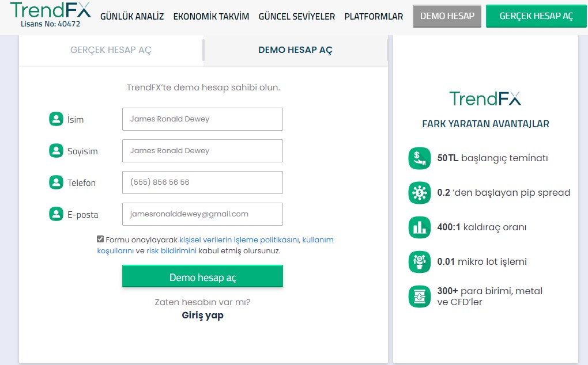Open the risk bildirimini link
The width and height of the screenshot is (588, 365).
pos(171,251)
